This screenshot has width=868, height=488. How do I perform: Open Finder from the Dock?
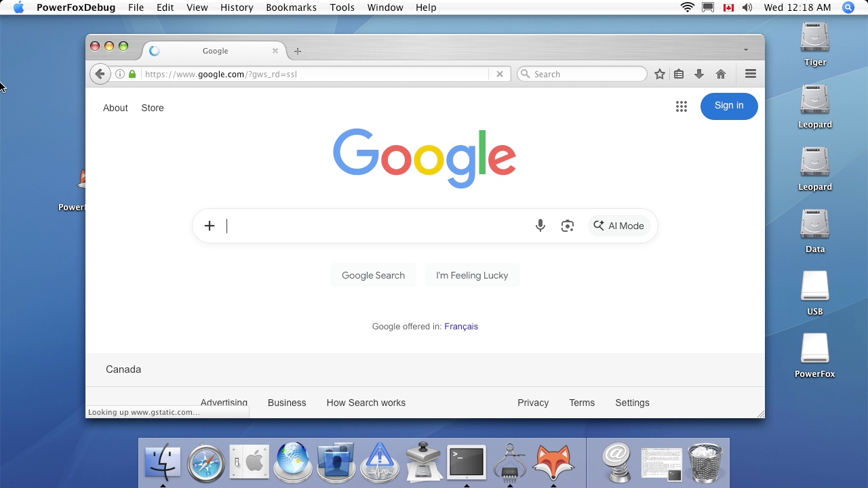(163, 462)
